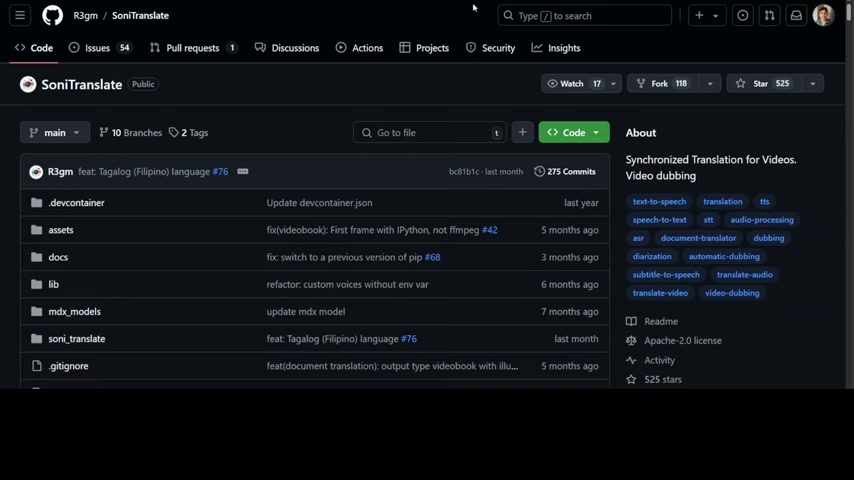Viewport: 854px width, 480px height.
Task: Open the SoniTranslate breadcrumb link
Action: pos(141,15)
